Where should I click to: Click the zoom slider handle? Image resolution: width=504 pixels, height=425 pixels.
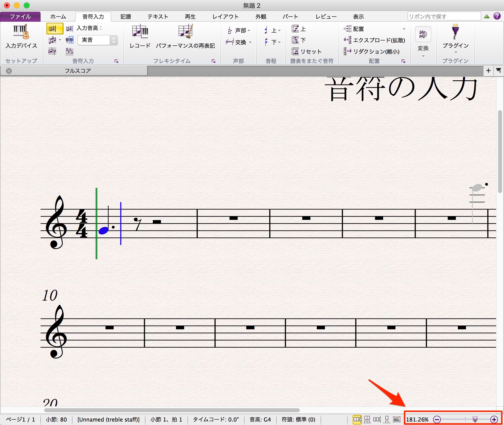click(475, 419)
